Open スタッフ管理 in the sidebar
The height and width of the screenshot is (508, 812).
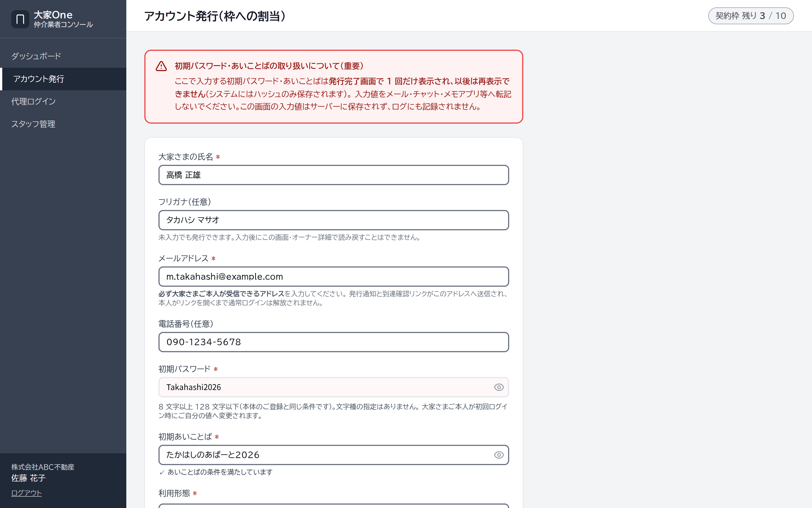click(63, 124)
